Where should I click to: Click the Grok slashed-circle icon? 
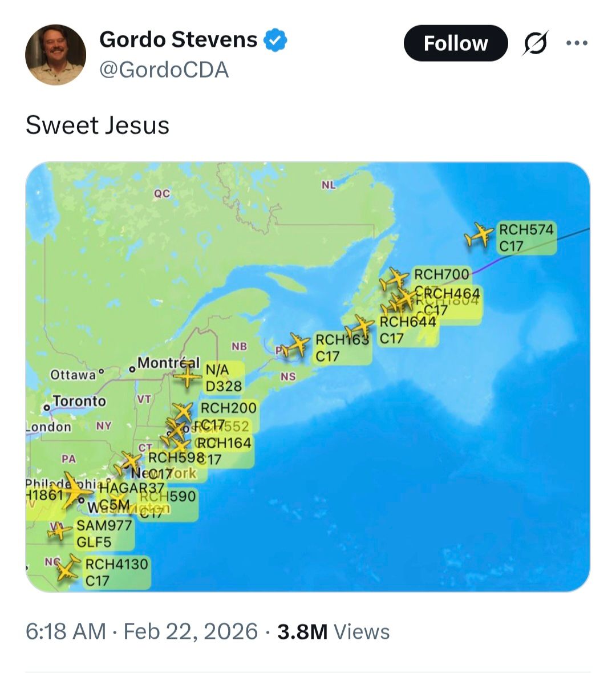click(535, 43)
